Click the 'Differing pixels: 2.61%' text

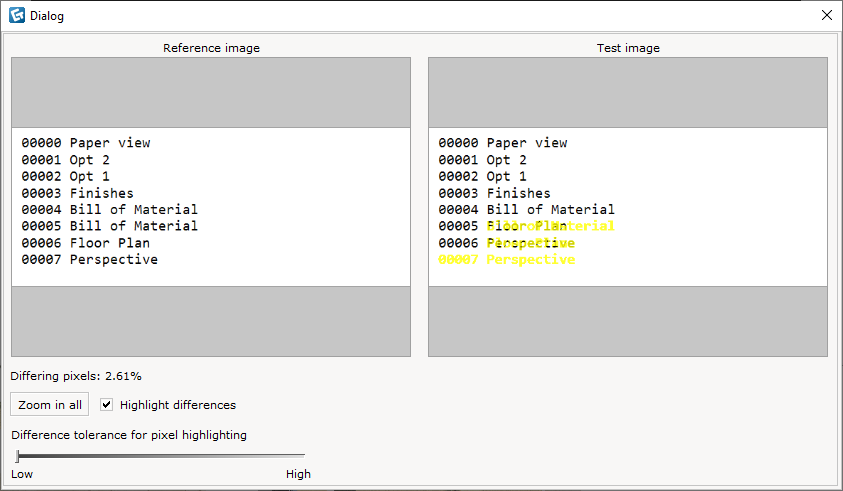pyautogui.click(x=76, y=376)
